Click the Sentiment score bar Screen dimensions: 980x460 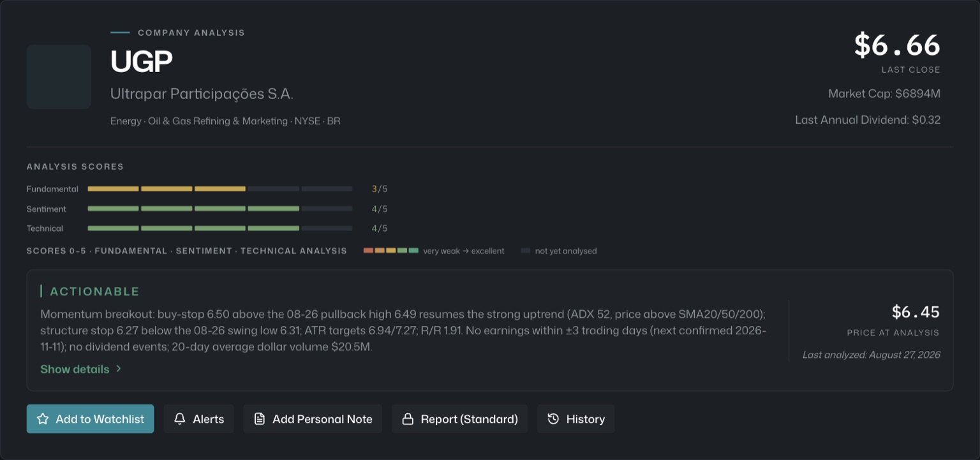point(220,209)
